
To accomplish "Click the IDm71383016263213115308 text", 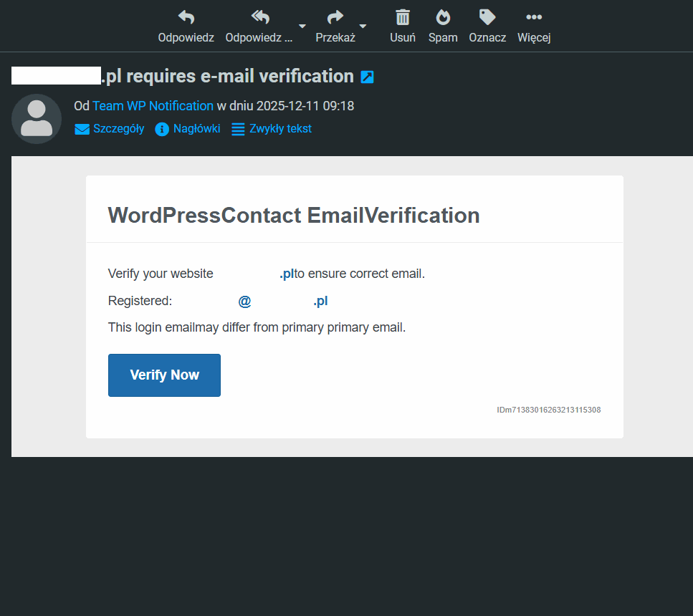I will (x=548, y=410).
